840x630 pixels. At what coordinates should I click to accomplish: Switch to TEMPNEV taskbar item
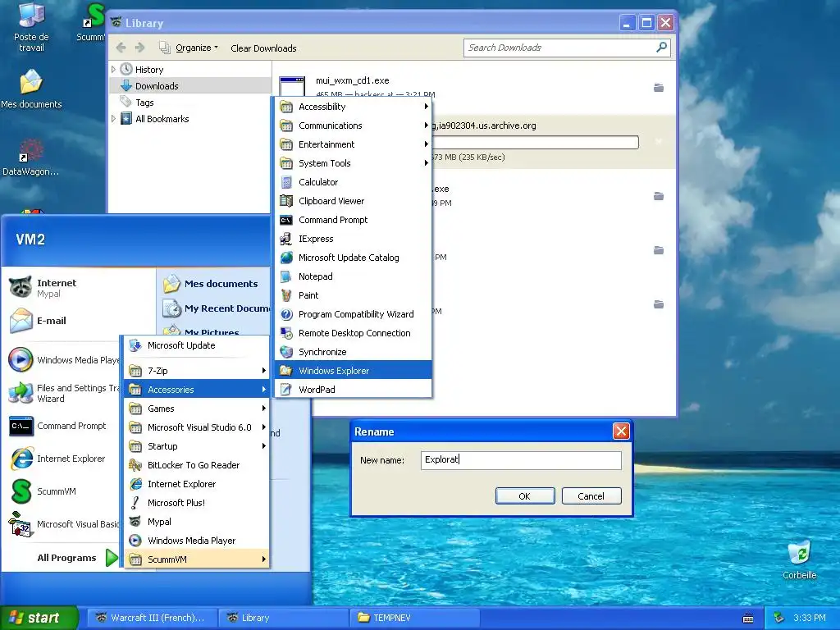click(x=415, y=618)
